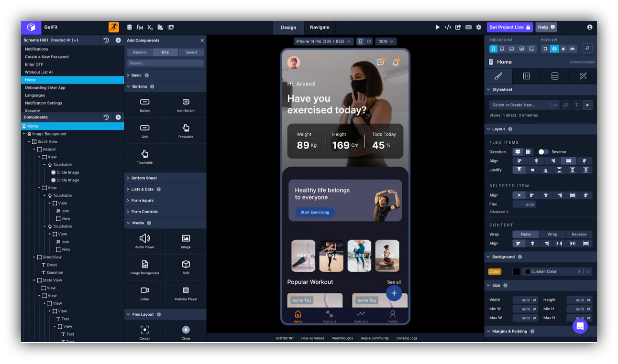Open Console Logs link in footer
The image size is (618, 364).
click(407, 338)
